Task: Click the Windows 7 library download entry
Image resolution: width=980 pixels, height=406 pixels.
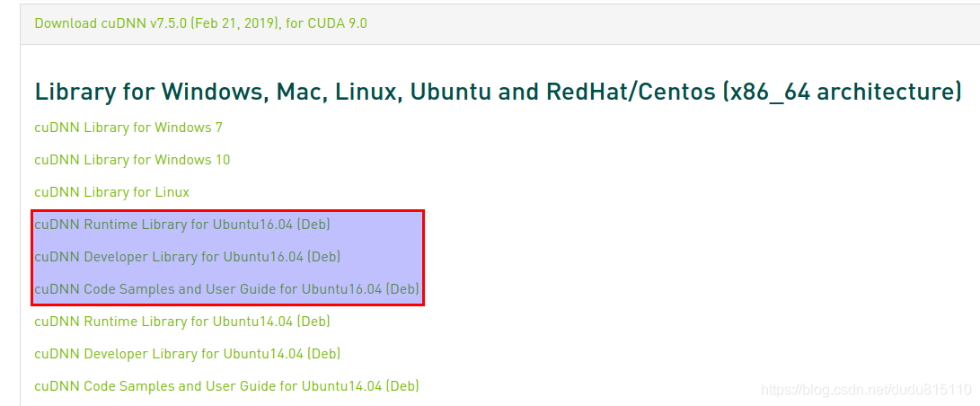Action: coord(128,128)
